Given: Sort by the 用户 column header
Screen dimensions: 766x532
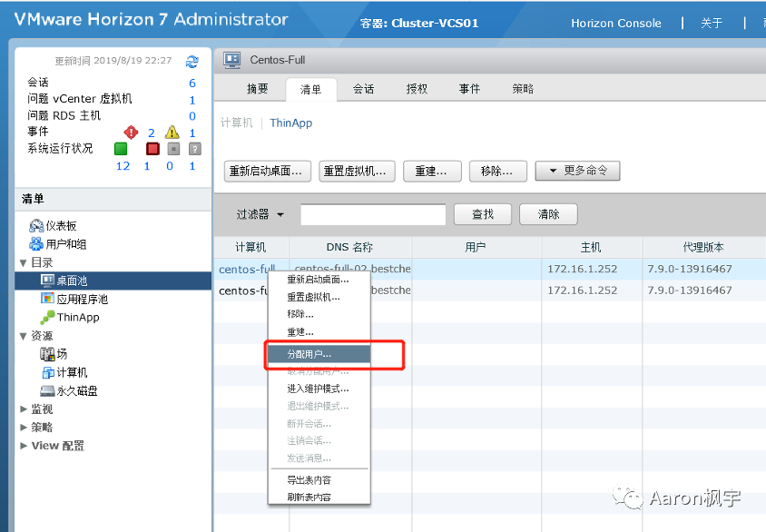Looking at the screenshot, I should pos(476,247).
